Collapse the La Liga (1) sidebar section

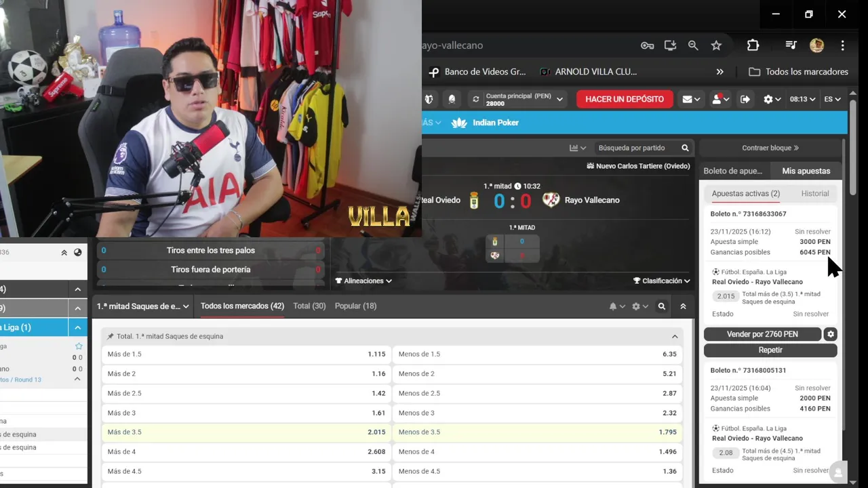(78, 327)
